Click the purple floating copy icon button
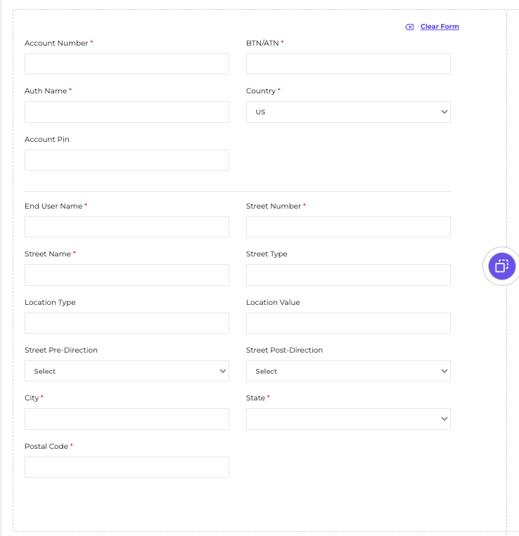Viewport: 519px width, 536px height. tap(502, 266)
